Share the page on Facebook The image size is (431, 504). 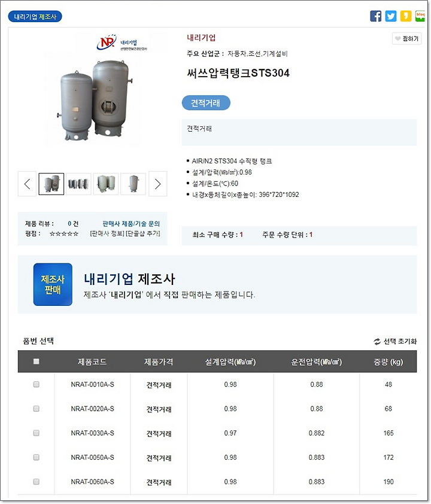376,16
